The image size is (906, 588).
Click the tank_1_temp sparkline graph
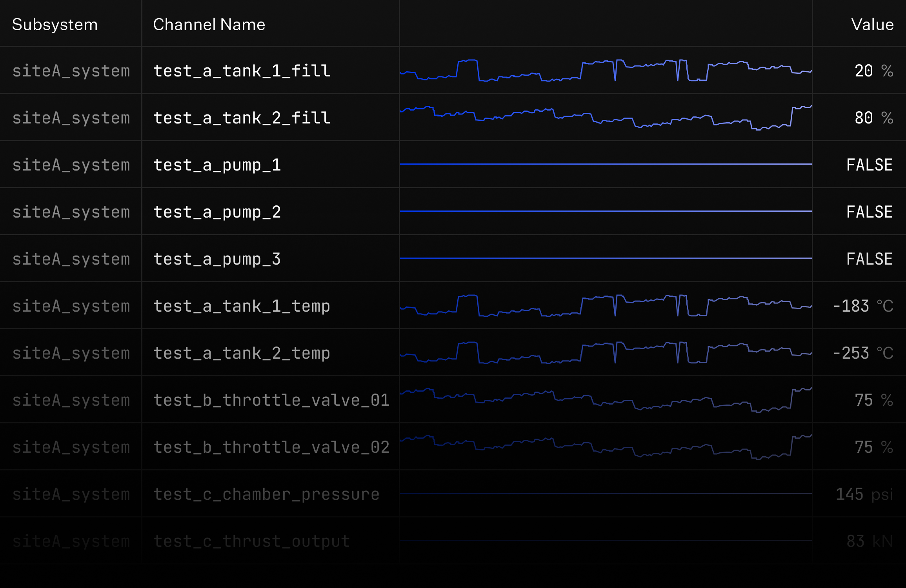(606, 306)
